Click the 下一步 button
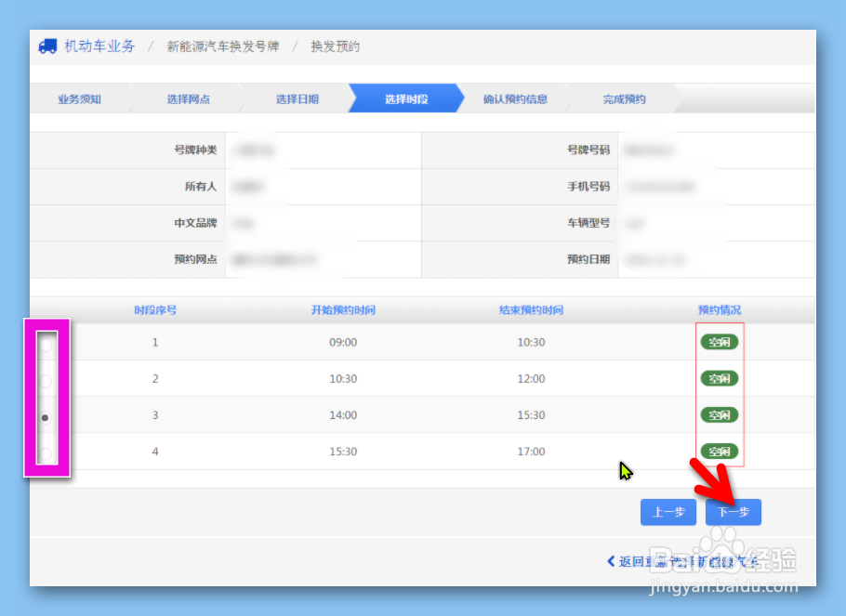Viewport: 846px width, 616px height. 734,512
